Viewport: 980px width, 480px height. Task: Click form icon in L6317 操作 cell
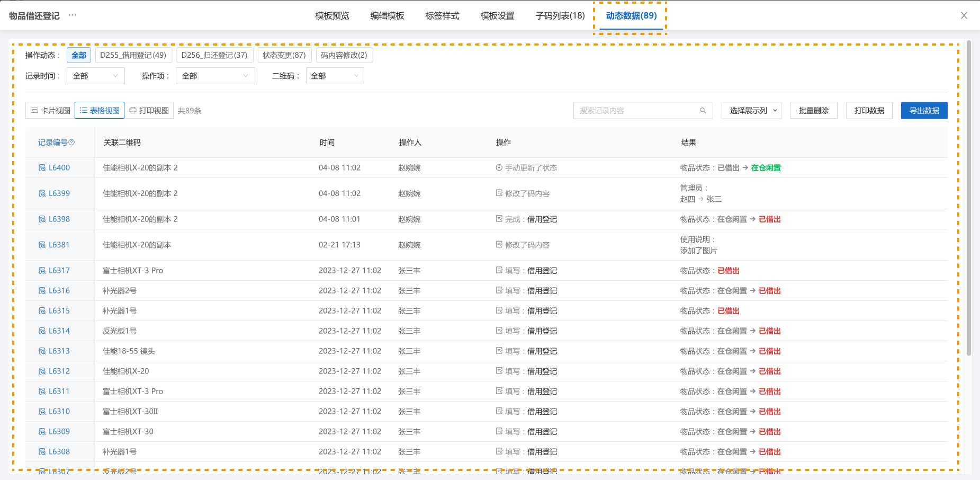click(499, 270)
